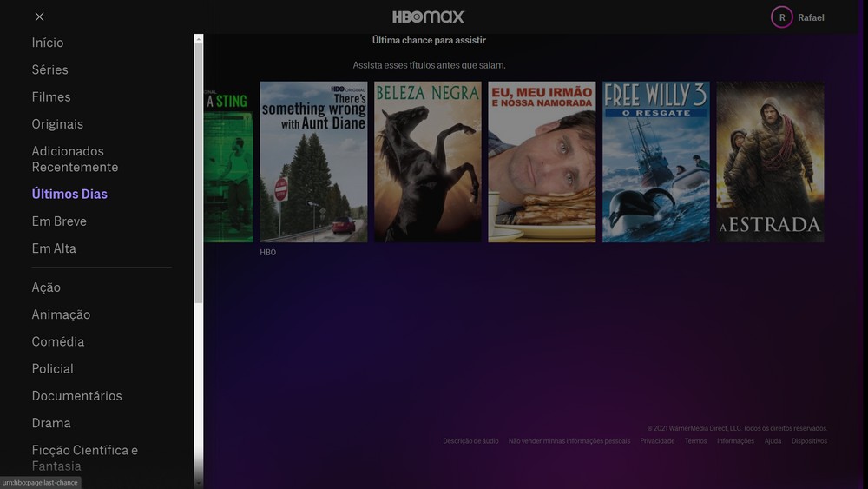Open Adicionados Recentemente page

click(75, 159)
